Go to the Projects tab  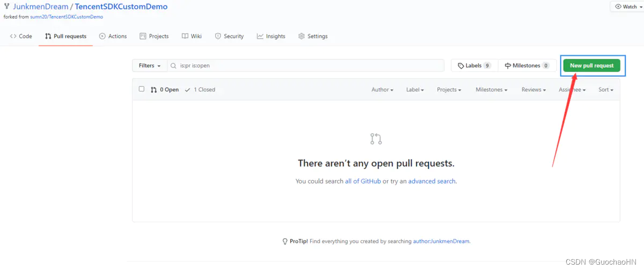(x=154, y=37)
